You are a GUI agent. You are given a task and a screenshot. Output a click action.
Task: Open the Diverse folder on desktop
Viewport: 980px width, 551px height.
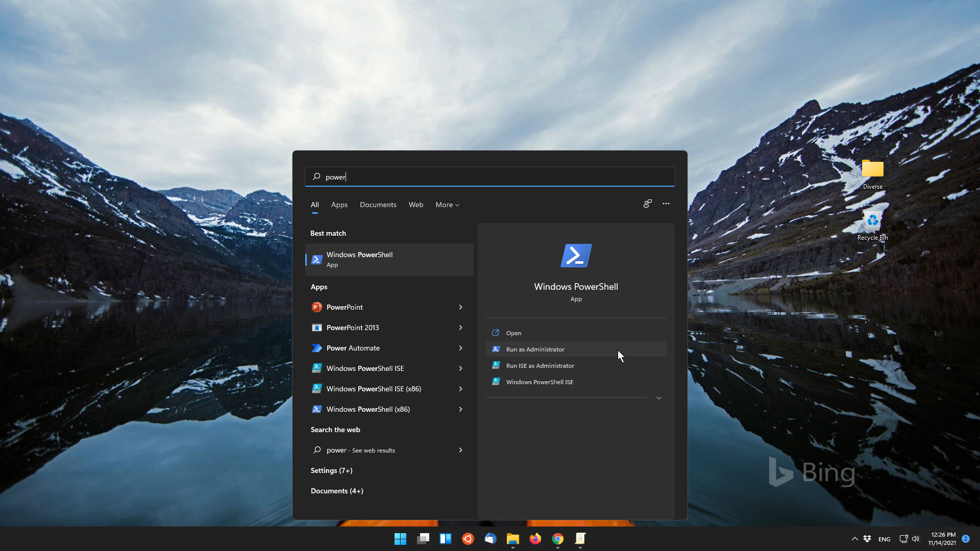tap(873, 174)
